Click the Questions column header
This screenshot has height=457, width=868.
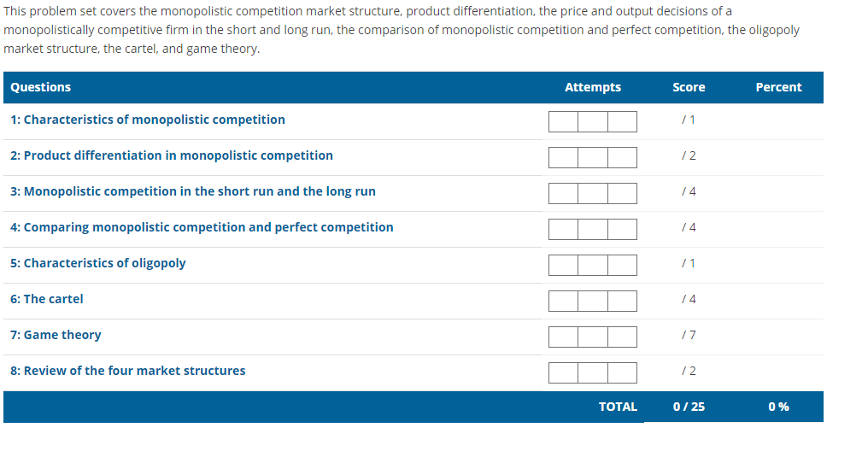coord(40,87)
